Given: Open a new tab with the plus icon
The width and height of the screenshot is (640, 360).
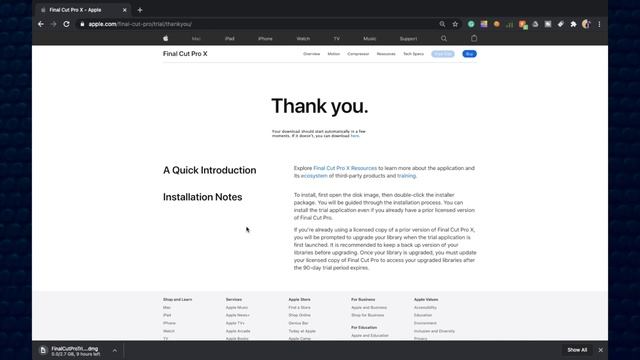Looking at the screenshot, I should (140, 10).
